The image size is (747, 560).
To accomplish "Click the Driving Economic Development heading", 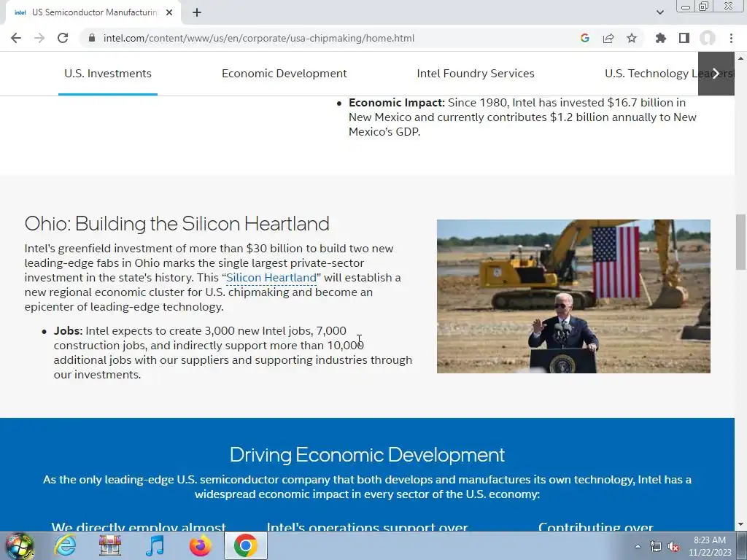I will tap(367, 455).
